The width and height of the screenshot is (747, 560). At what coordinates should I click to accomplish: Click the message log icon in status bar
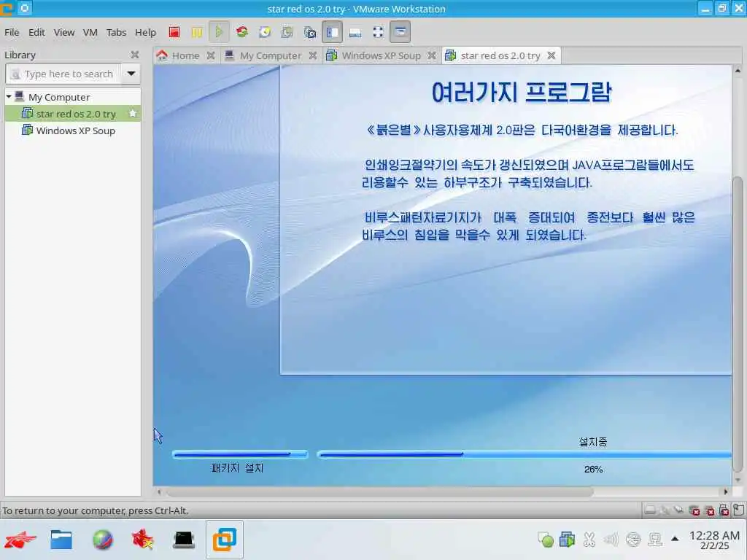pyautogui.click(x=738, y=510)
